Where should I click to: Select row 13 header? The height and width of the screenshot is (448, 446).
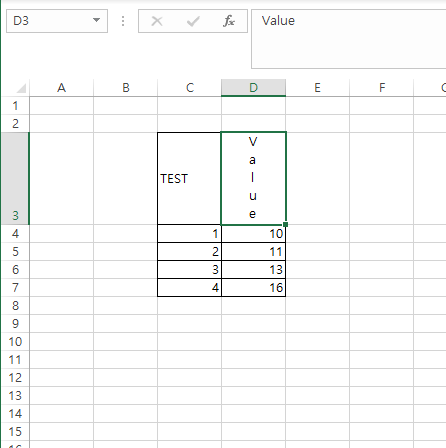[15, 396]
